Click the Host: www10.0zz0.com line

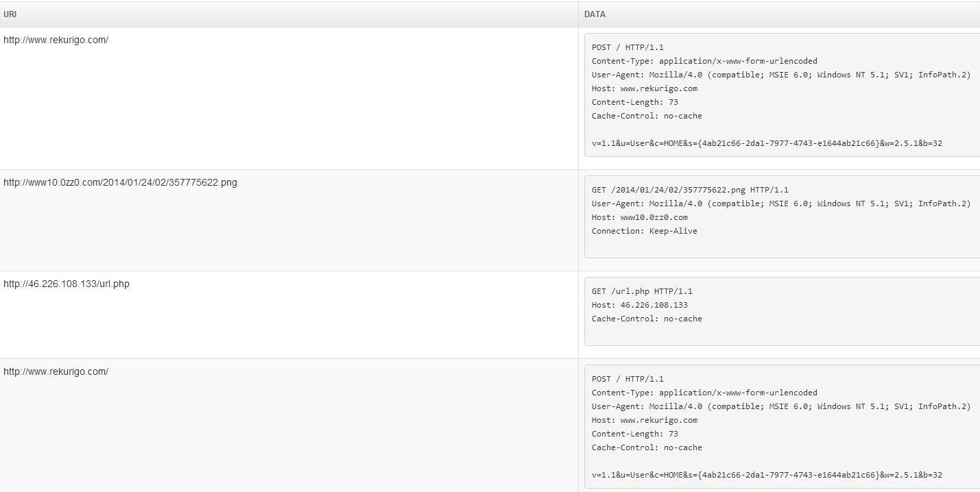click(639, 217)
